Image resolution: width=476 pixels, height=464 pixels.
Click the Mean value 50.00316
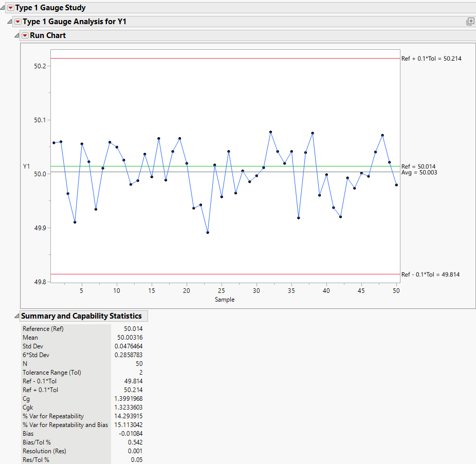coord(130,337)
